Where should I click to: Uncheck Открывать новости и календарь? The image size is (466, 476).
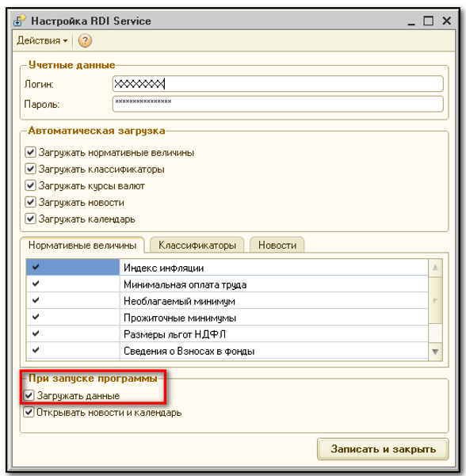pos(29,412)
